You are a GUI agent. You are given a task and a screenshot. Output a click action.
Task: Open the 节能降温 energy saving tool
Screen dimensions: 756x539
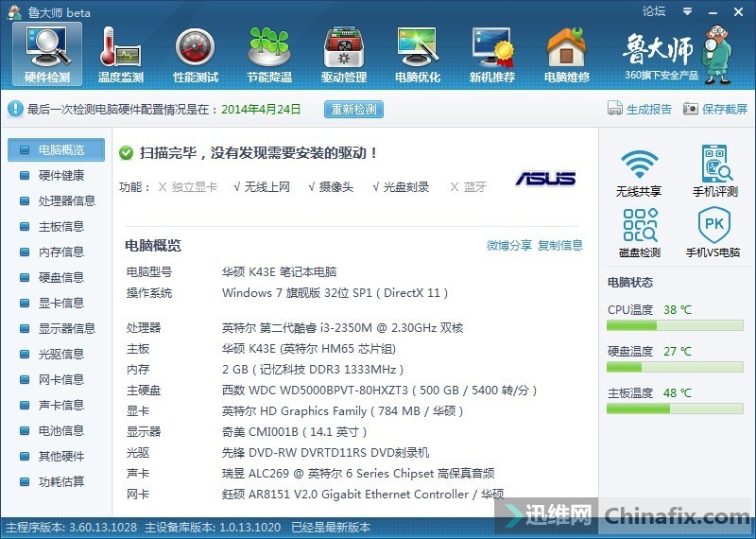point(269,55)
